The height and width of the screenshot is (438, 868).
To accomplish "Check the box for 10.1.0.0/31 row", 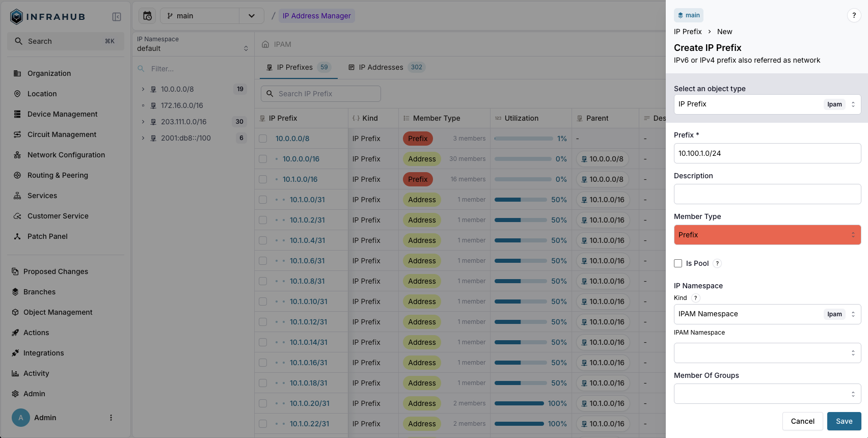I will (263, 200).
